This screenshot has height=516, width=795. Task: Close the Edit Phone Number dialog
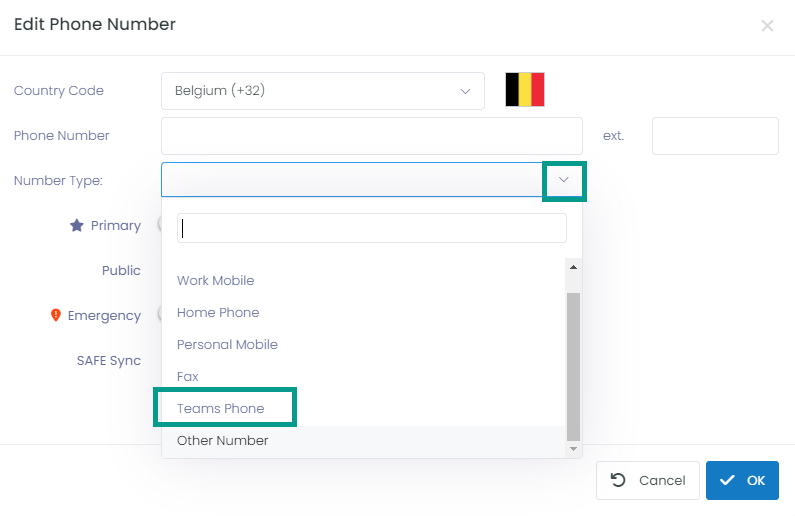coord(767,25)
